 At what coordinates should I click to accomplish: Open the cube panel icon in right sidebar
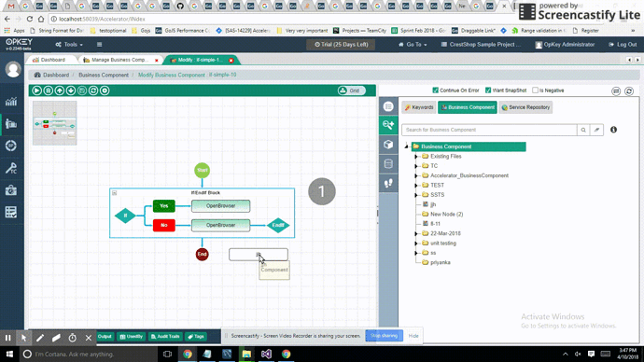tap(388, 144)
